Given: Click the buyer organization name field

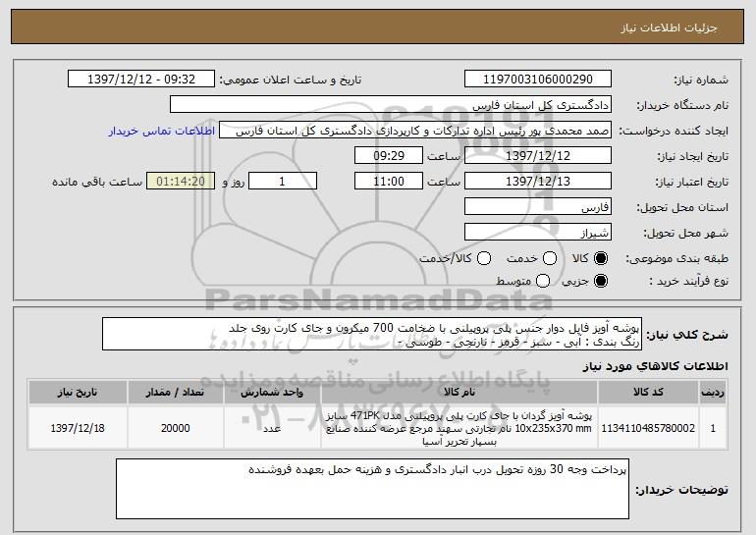Looking at the screenshot, I should tap(391, 105).
